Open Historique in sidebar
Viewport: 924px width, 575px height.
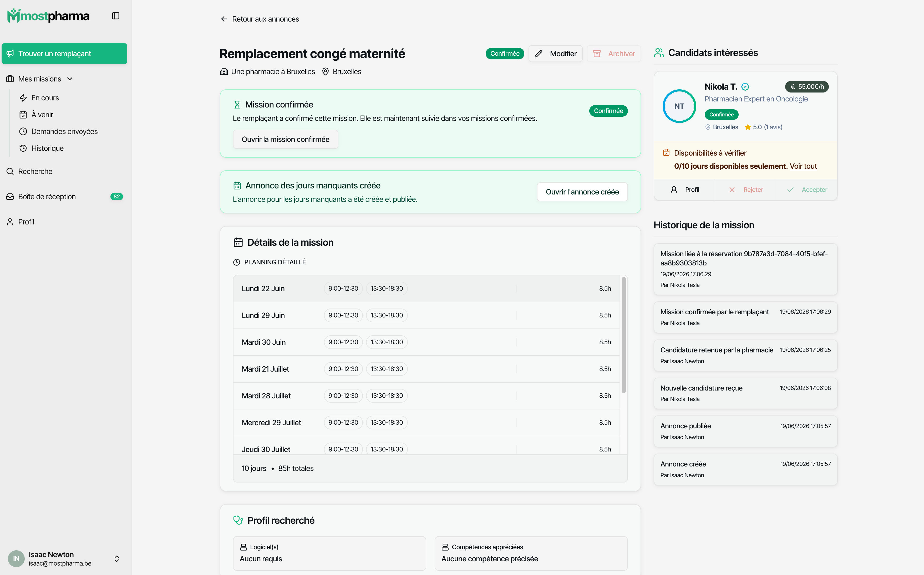coord(47,148)
